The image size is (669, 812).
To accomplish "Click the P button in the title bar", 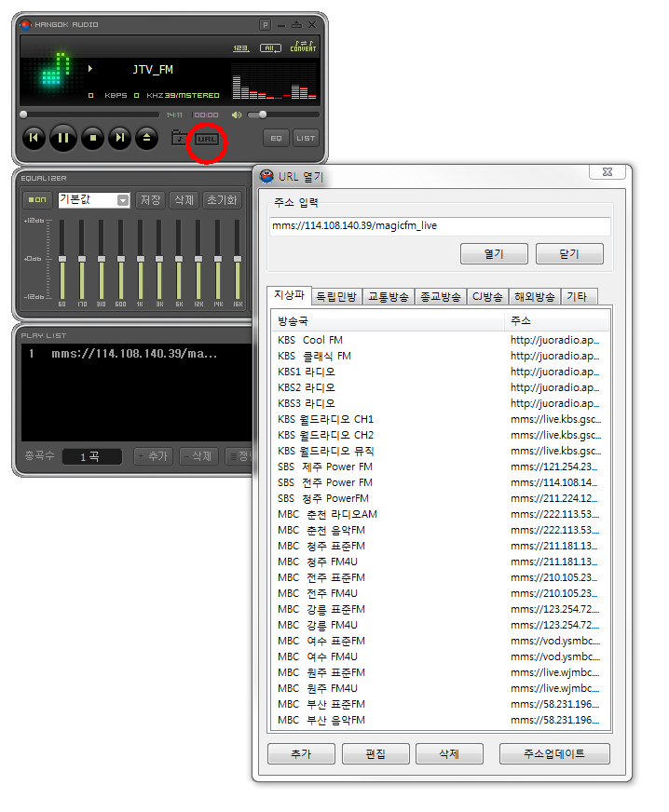I will click(265, 24).
